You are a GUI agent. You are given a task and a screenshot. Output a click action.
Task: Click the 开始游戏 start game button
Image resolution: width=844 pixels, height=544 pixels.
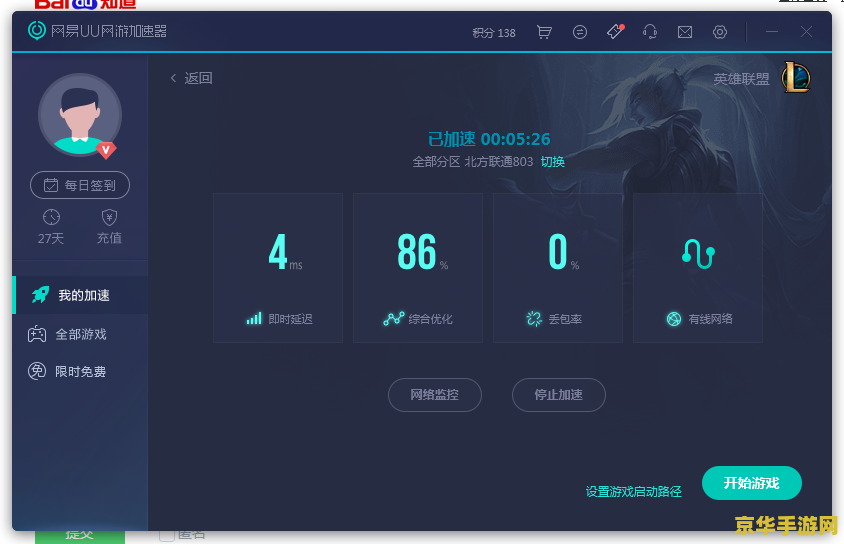[751, 483]
